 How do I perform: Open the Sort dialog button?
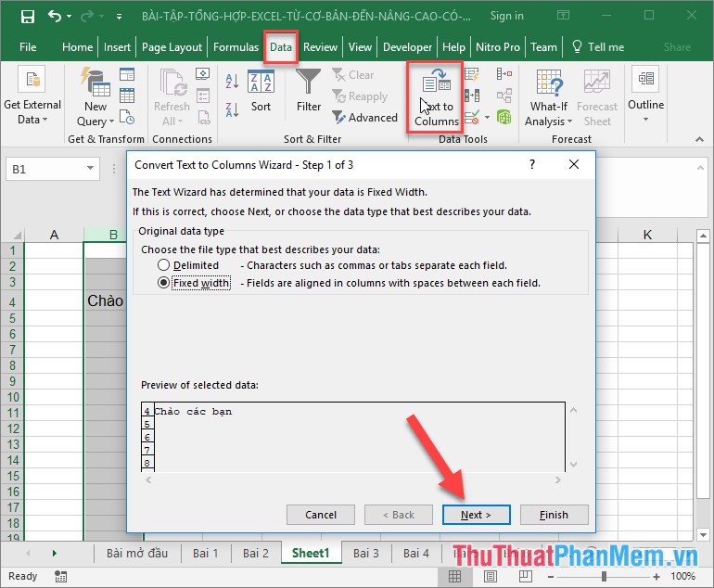[x=261, y=91]
